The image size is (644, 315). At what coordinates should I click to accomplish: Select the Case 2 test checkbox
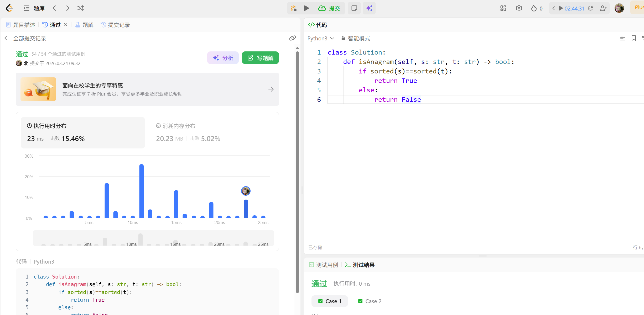pyautogui.click(x=360, y=301)
